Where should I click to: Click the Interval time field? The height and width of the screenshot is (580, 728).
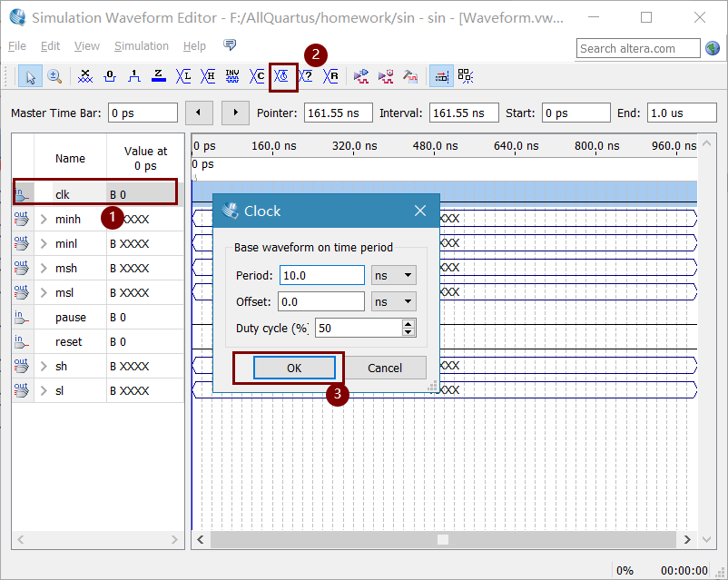(464, 113)
